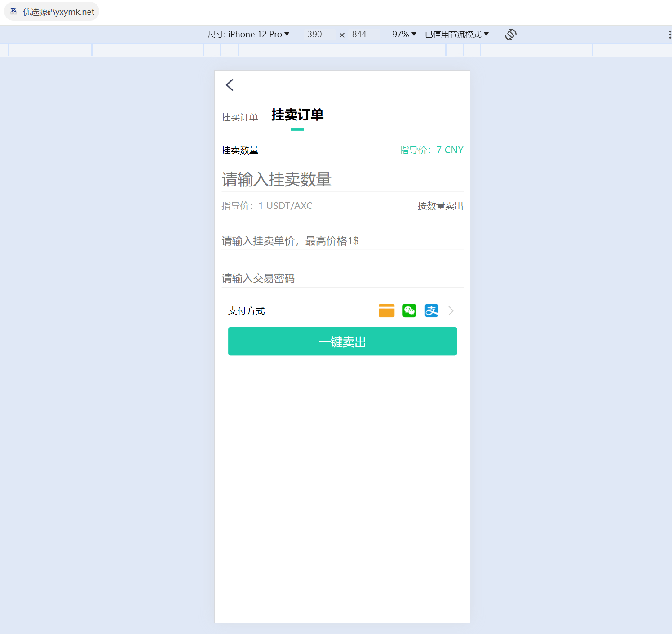Click the 支付方式 label

(x=247, y=311)
